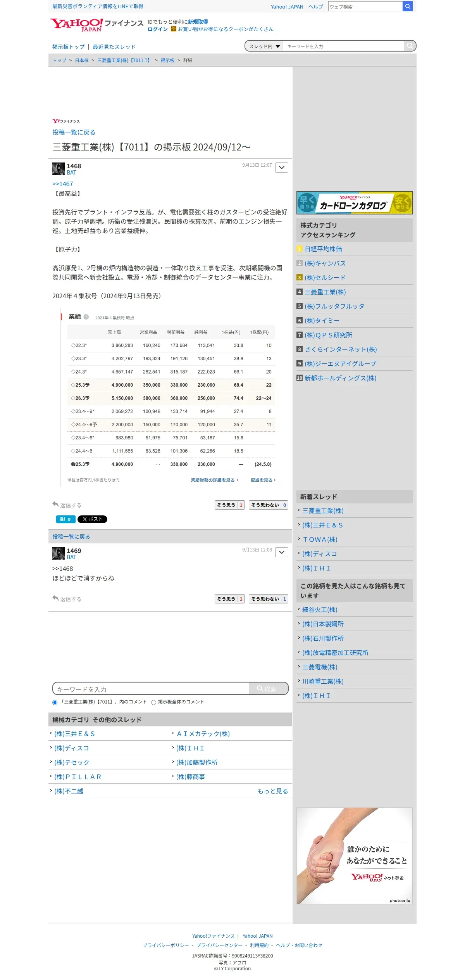Click the small Y!ファイナンス logo above the thread title
465x980 pixels.
(66, 121)
